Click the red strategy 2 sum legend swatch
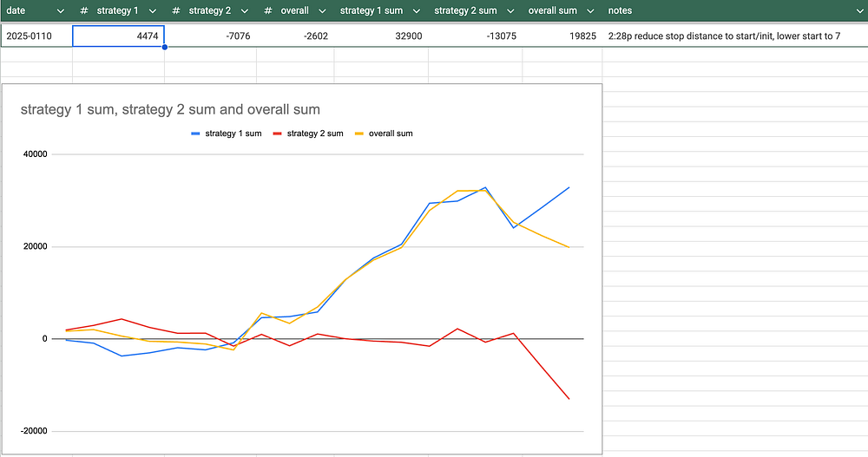This screenshot has height=457, width=868. pyautogui.click(x=278, y=134)
